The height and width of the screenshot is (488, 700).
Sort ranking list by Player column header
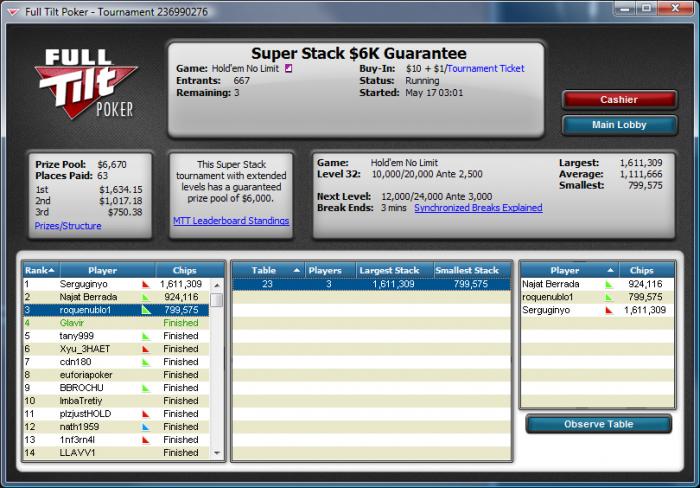(x=108, y=270)
